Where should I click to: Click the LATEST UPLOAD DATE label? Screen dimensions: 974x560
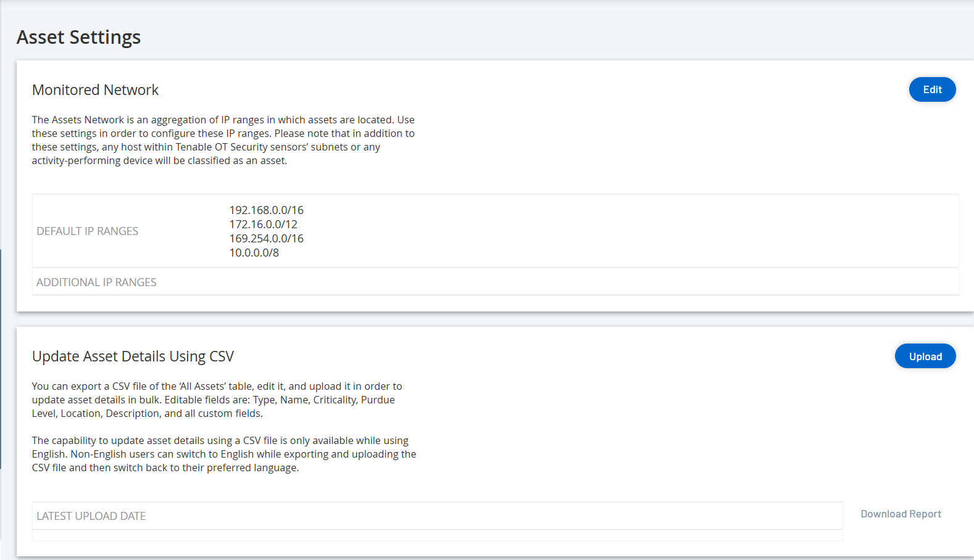[x=91, y=516]
